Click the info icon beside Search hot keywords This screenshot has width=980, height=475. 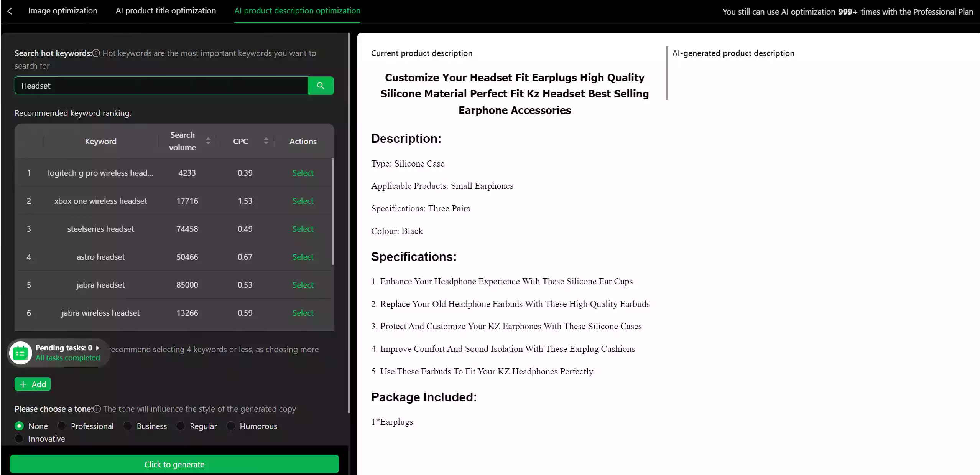(96, 53)
